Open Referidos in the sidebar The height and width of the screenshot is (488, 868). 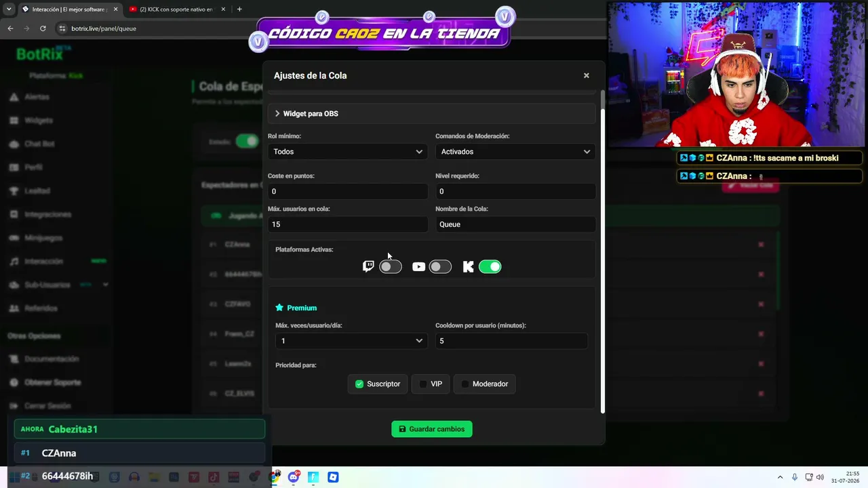click(x=41, y=308)
